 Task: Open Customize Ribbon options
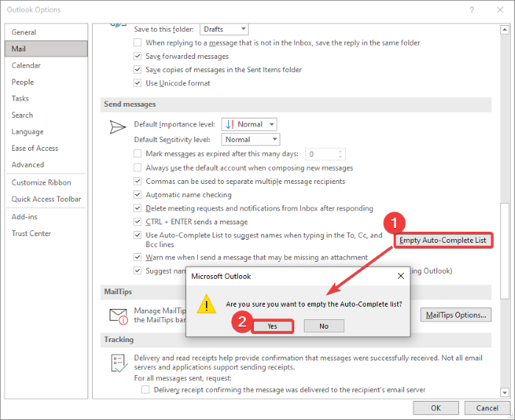[x=46, y=182]
